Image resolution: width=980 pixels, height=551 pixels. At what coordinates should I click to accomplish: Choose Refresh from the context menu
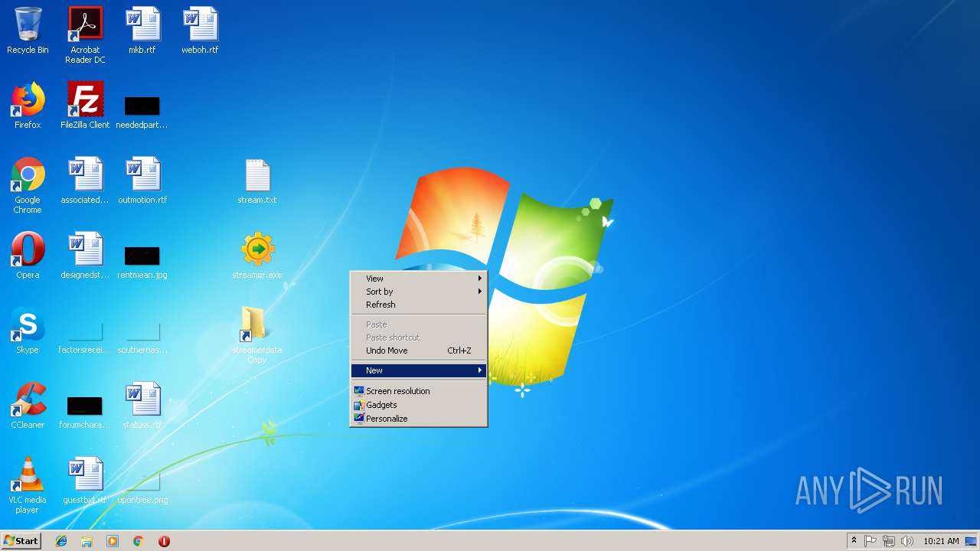(418, 305)
